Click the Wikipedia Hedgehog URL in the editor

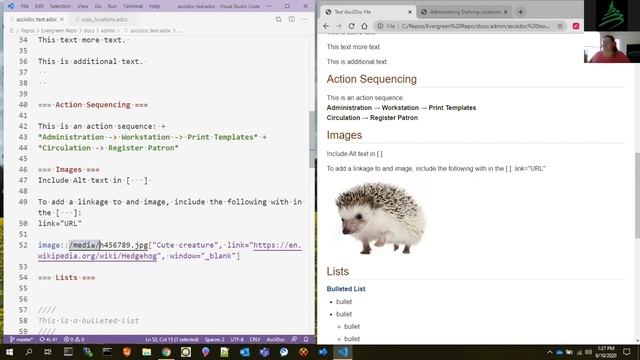(x=169, y=251)
